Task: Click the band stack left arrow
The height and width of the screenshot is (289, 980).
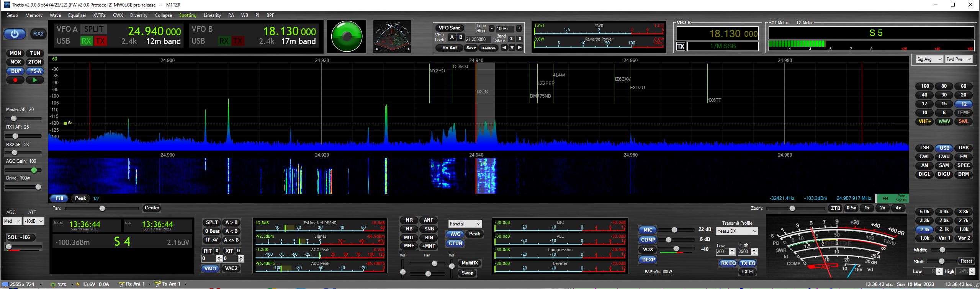Action: 504,47
